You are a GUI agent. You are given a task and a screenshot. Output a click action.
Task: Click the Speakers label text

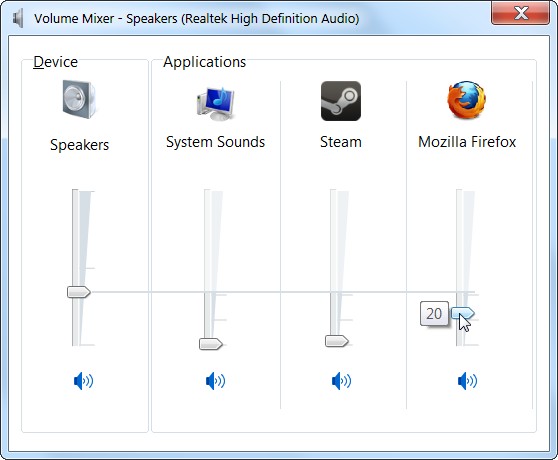coord(79,145)
